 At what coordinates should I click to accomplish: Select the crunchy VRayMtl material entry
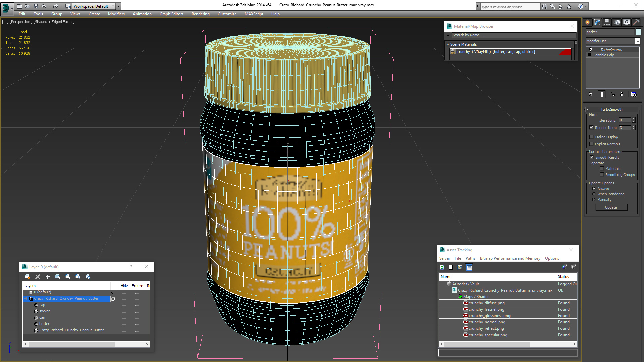click(x=510, y=52)
